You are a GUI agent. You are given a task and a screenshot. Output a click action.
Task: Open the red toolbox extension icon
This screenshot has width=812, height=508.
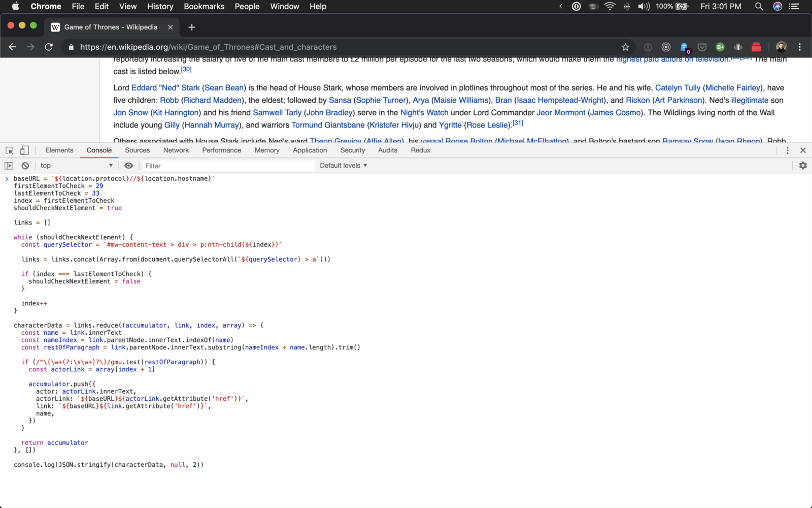tap(756, 47)
